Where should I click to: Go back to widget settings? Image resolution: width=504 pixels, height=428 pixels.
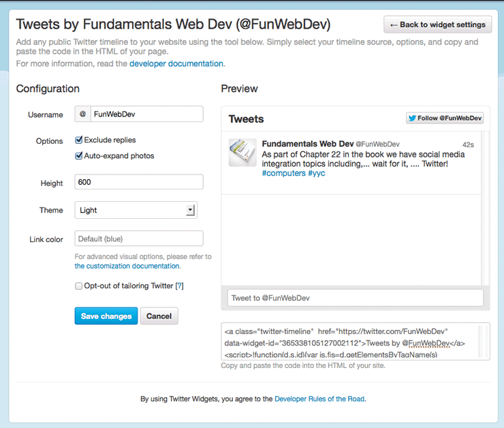[x=437, y=25]
